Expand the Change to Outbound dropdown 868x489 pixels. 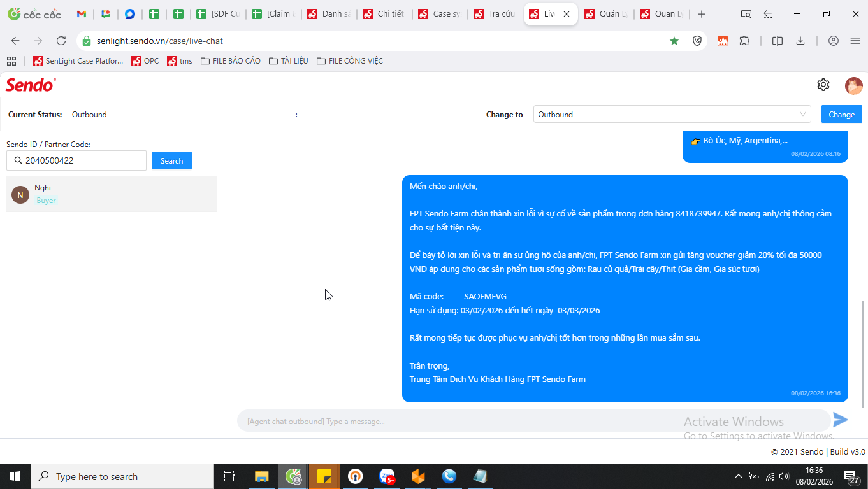[672, 115]
